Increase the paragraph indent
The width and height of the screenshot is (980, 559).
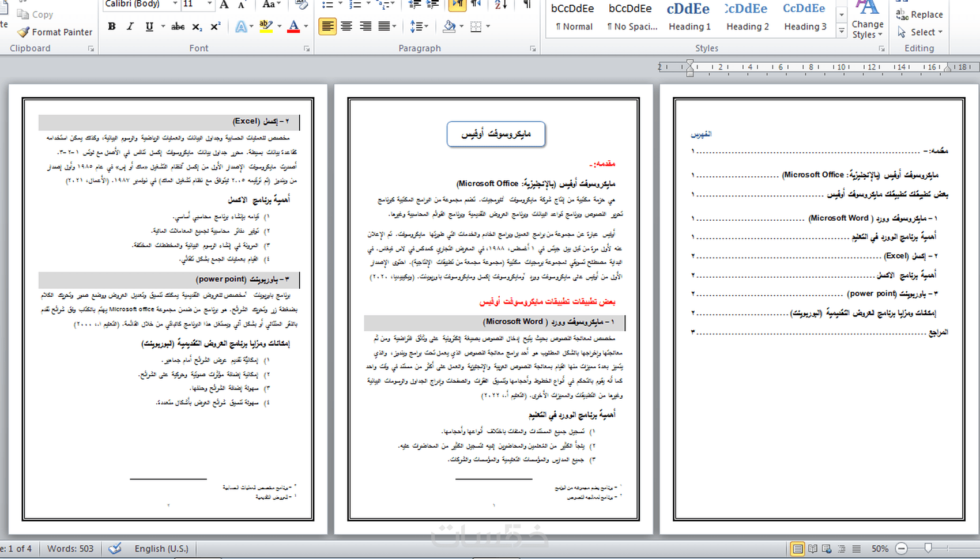[433, 5]
